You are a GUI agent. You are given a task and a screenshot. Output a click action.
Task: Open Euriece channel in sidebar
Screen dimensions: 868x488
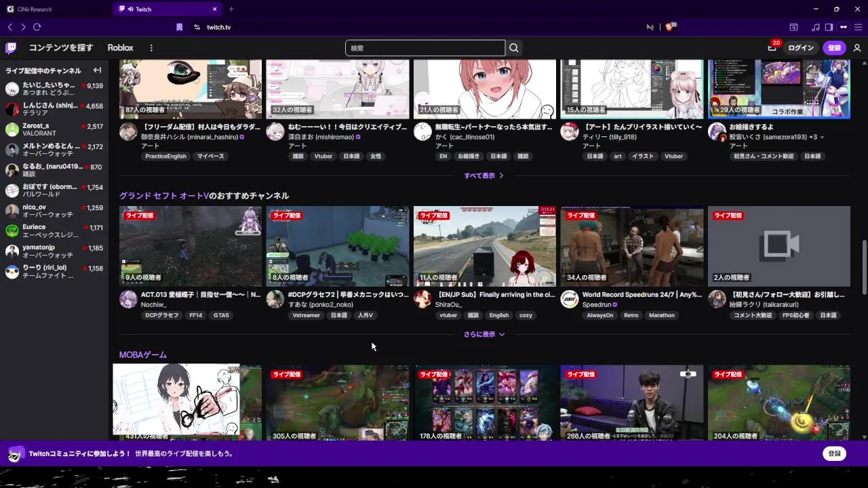(54, 231)
